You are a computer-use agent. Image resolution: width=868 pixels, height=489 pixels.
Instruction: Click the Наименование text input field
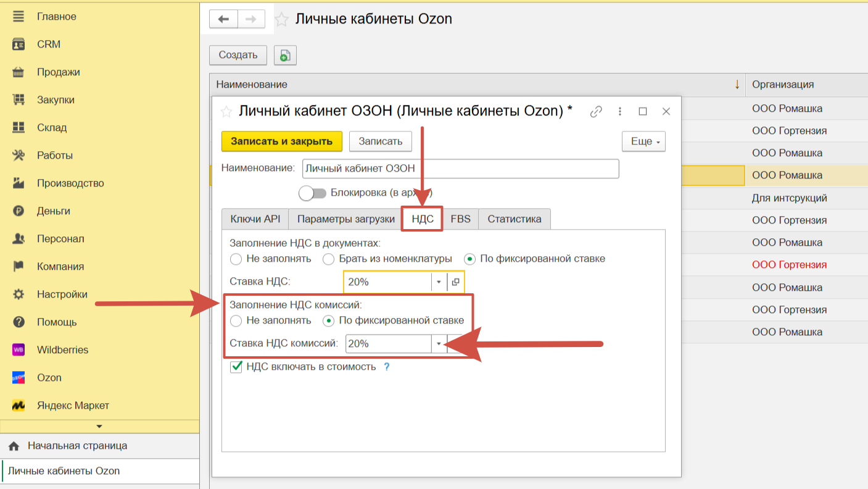point(460,169)
